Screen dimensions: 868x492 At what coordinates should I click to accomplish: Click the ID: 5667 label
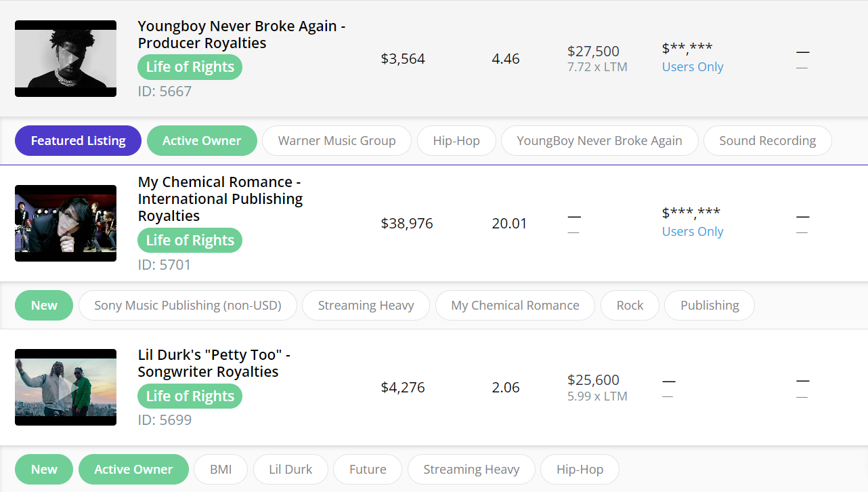(x=165, y=91)
